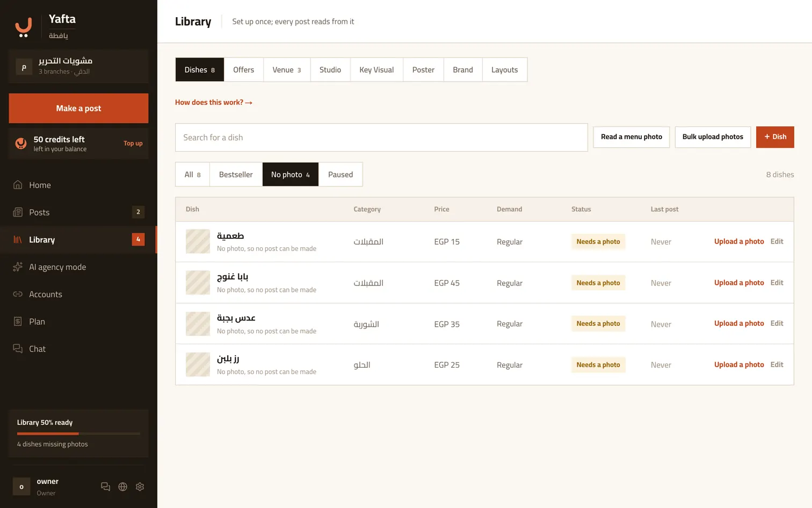Select the مشويات التحرير branch card
Viewport: 812px width, 508px height.
[x=78, y=67]
